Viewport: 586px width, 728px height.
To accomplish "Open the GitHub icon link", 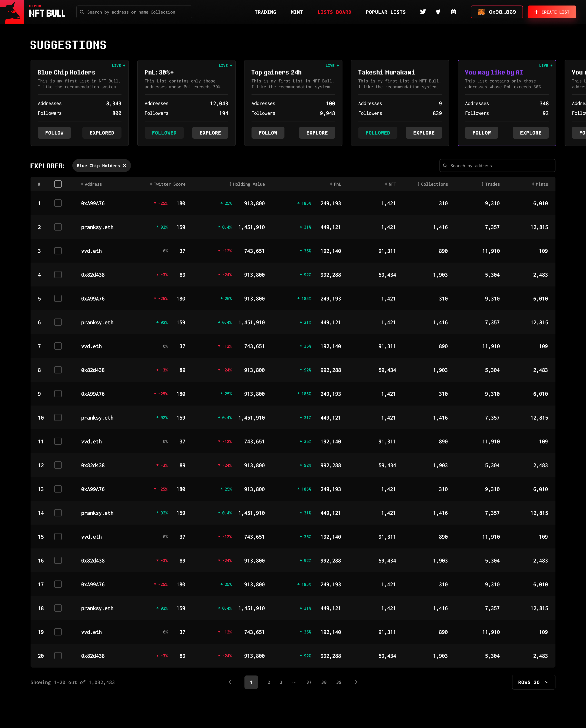I will coord(438,12).
